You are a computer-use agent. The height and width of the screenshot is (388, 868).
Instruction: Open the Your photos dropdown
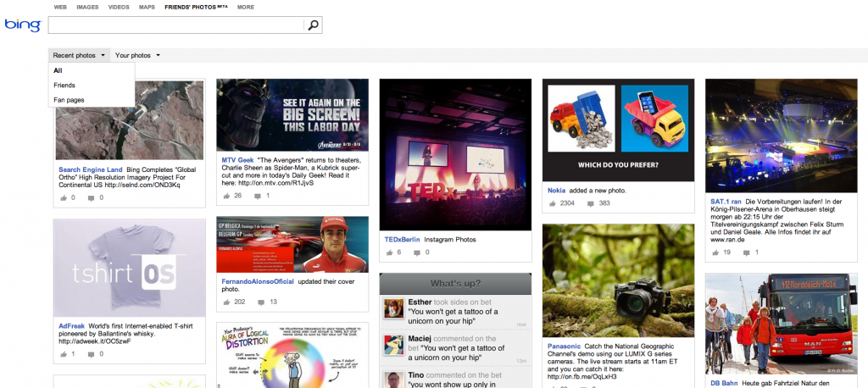(138, 55)
